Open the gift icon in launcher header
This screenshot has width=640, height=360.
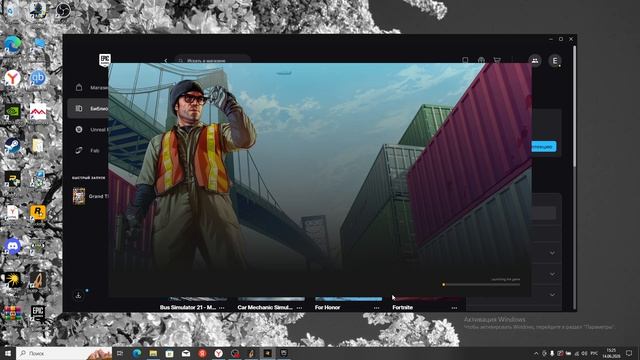(x=481, y=60)
